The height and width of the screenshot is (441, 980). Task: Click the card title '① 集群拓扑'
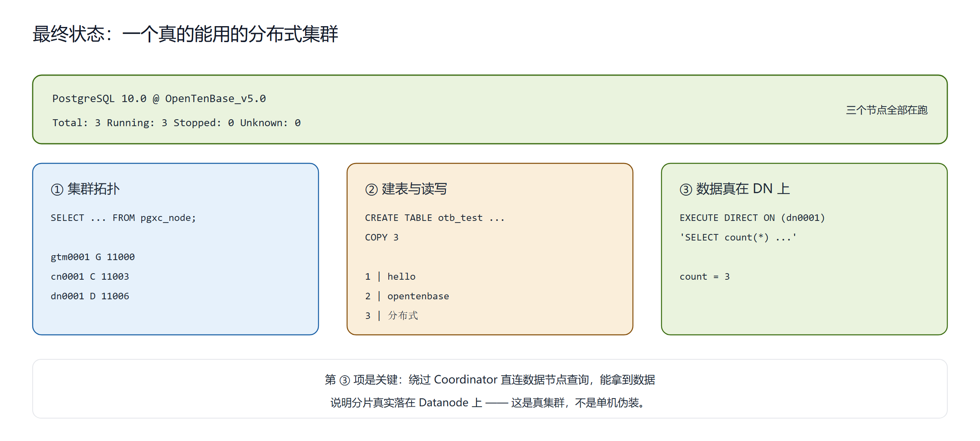(85, 189)
